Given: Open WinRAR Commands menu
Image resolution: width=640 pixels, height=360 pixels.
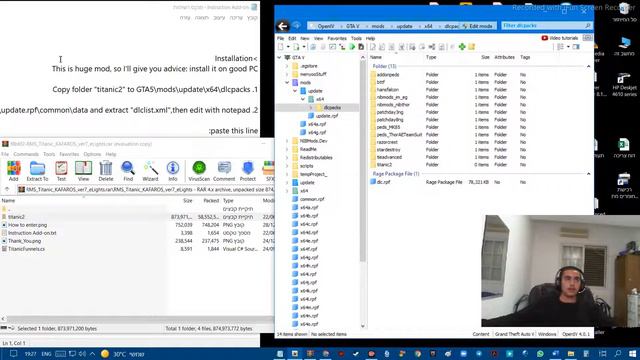Looking at the screenshot, I should tap(26, 154).
